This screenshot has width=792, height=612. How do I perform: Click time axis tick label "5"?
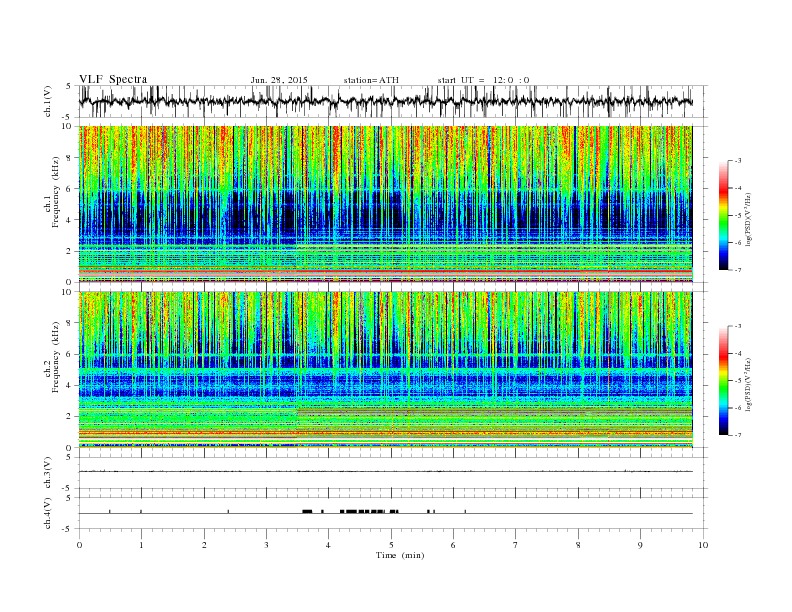coord(391,545)
